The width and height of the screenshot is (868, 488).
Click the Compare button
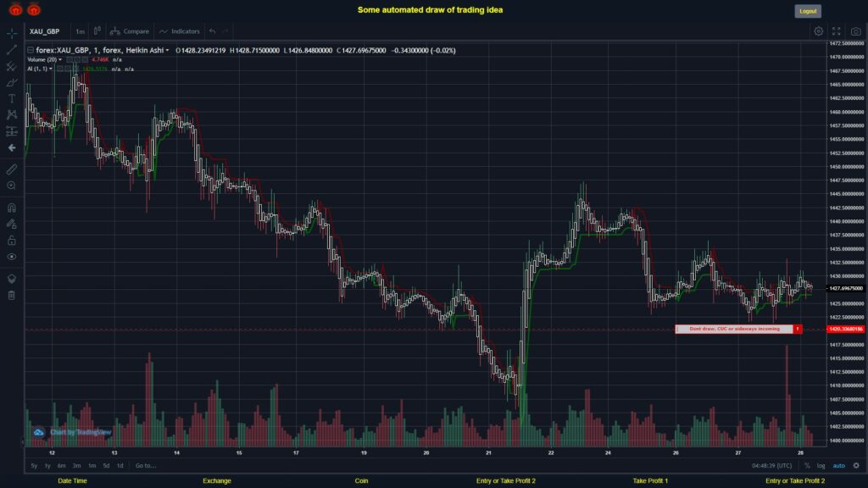coord(130,31)
